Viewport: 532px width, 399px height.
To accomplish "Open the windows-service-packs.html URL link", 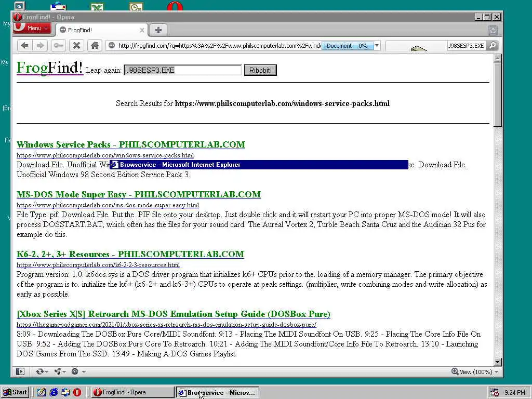I will tap(105, 155).
